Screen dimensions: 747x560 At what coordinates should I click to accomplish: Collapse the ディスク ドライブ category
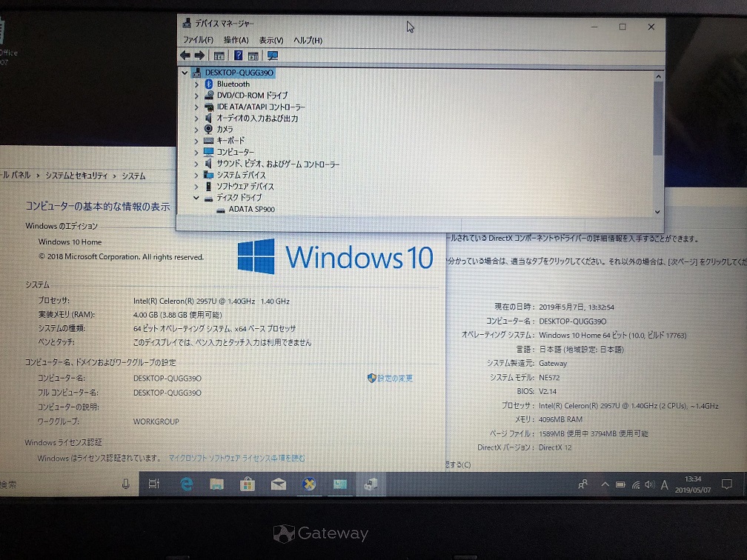196,198
